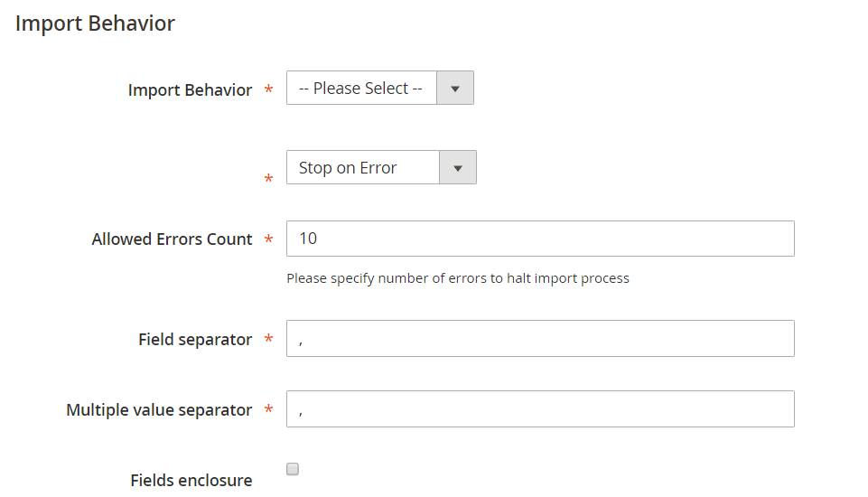
Task: Click into the Field separator input
Action: coord(540,339)
